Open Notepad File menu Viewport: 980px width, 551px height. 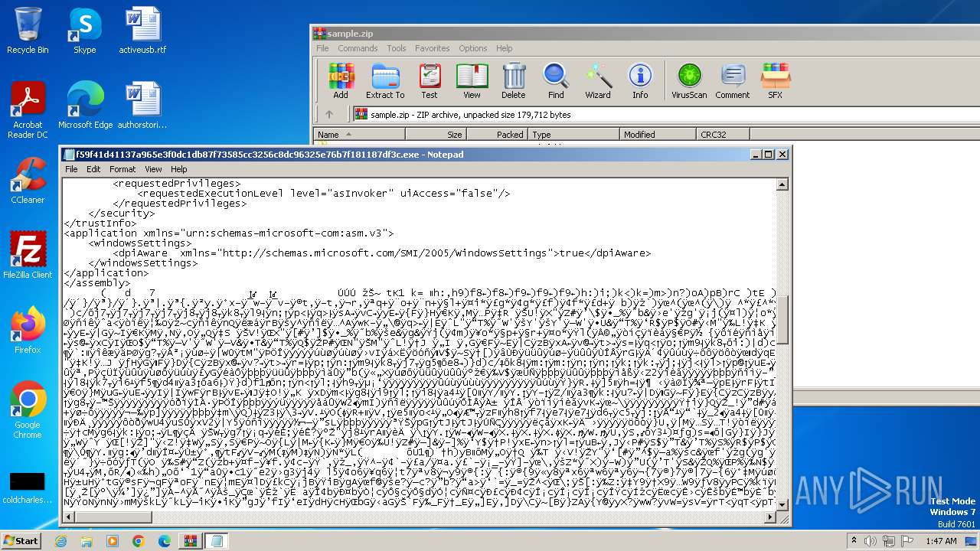[x=71, y=169]
